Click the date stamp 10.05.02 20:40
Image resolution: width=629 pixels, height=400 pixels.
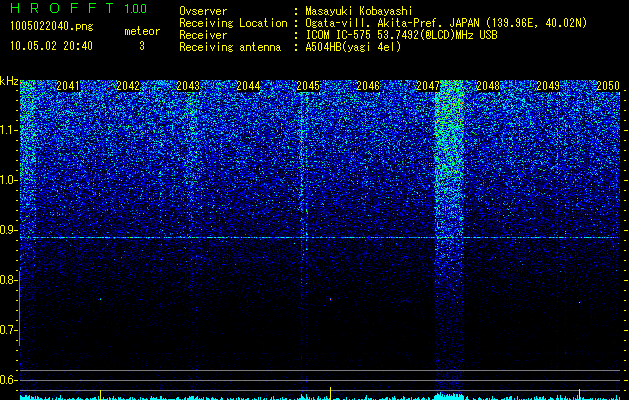(x=51, y=46)
